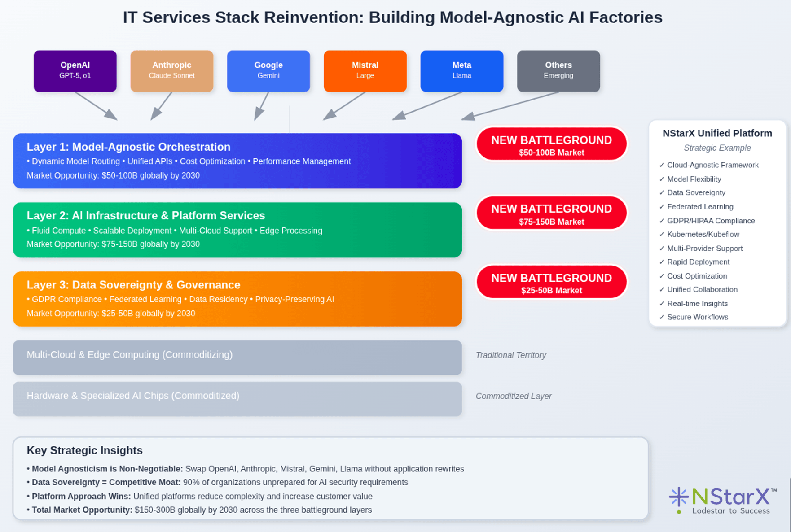Image resolution: width=791 pixels, height=532 pixels.
Task: Select the Mistral Large box
Action: click(x=365, y=71)
